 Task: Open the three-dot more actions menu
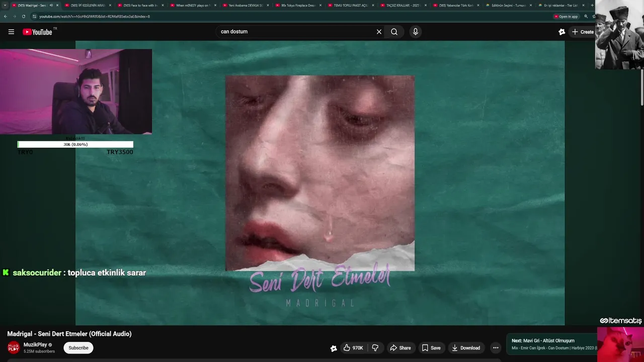[496, 348]
